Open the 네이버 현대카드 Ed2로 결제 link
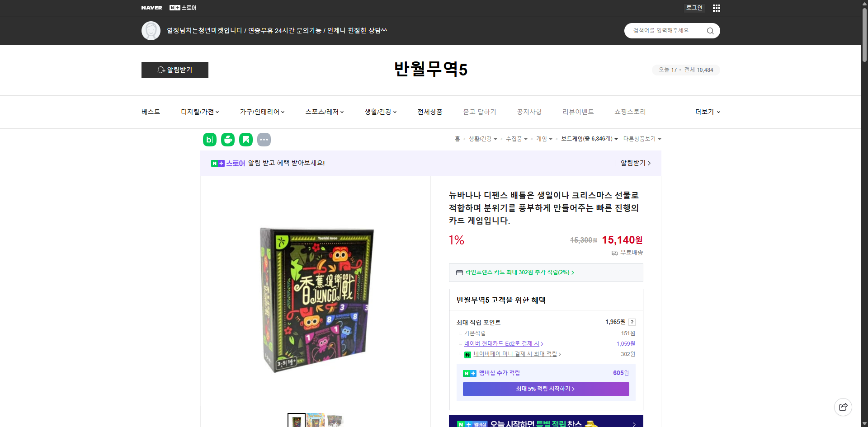Image resolution: width=868 pixels, height=427 pixels. coord(502,343)
